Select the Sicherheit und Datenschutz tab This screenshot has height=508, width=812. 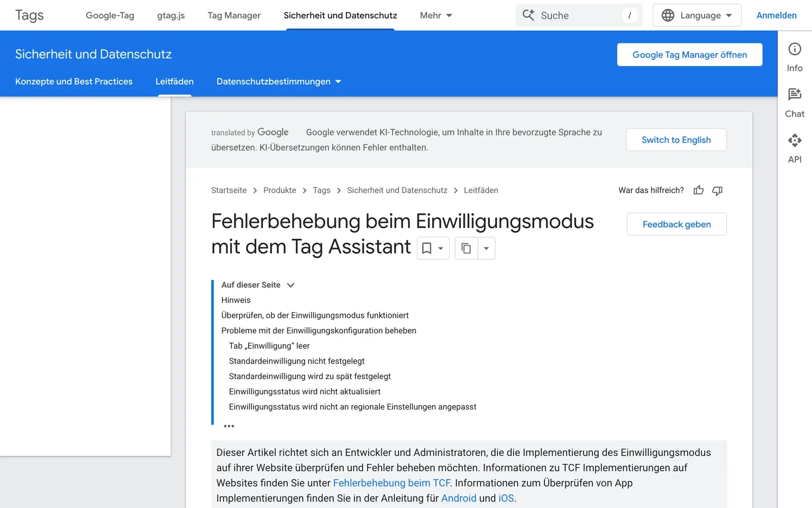coord(340,15)
